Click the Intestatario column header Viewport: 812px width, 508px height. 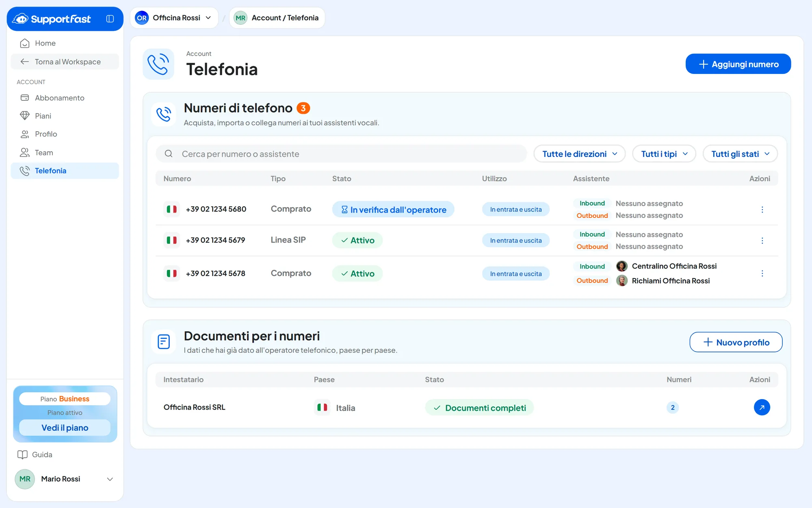[184, 379]
